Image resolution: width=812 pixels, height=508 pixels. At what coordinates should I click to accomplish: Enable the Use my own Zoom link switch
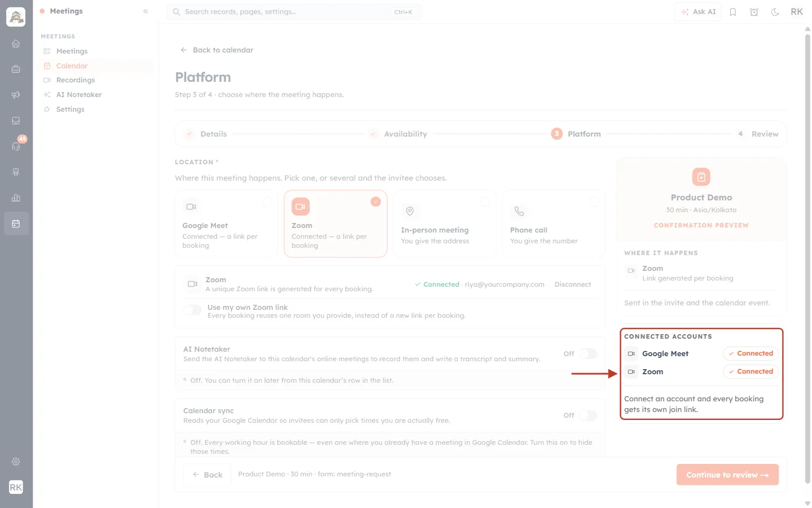click(x=192, y=310)
